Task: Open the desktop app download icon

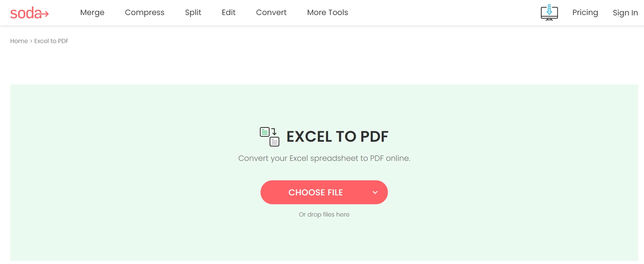Action: [549, 13]
